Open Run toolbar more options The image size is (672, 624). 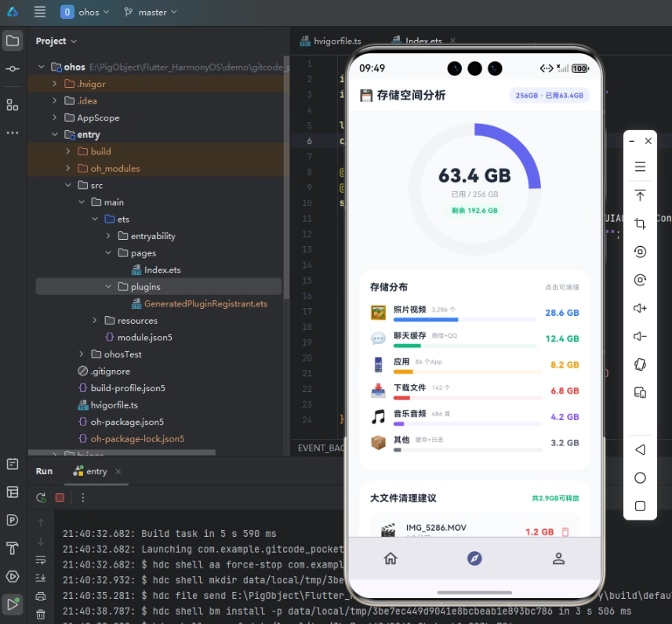(82, 498)
